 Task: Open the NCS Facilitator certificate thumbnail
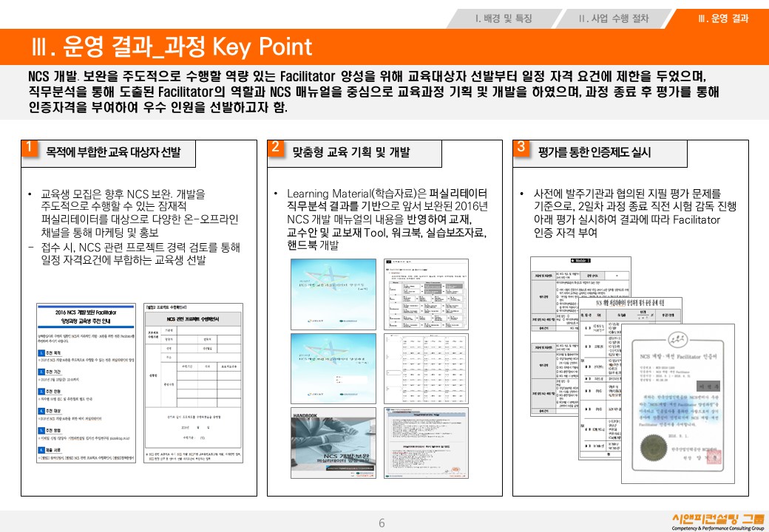[678, 403]
